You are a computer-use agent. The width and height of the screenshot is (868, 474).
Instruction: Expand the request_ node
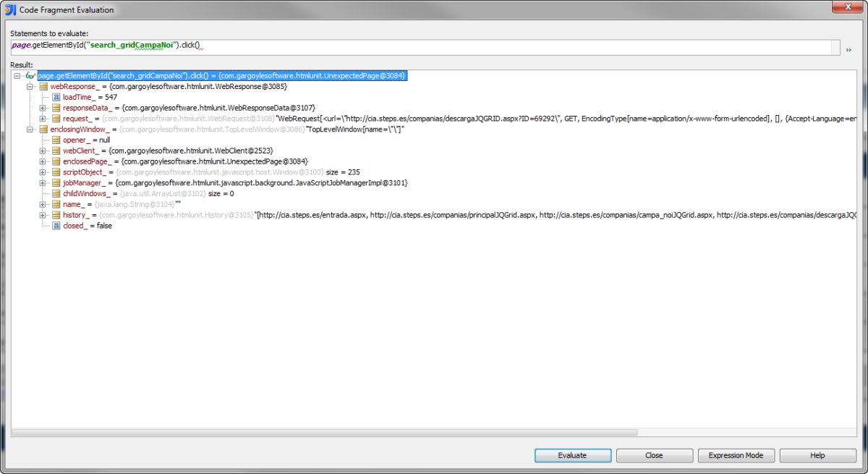coord(43,119)
